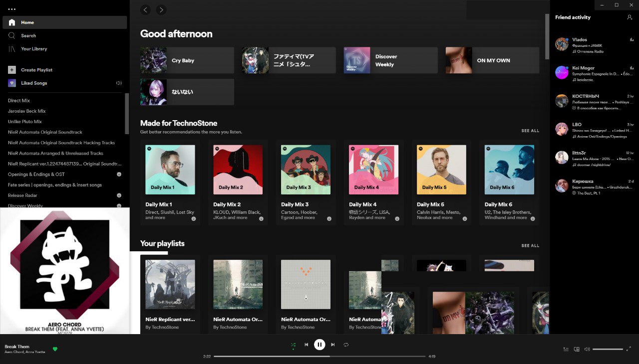Click download icon on Daily Mix 5 card
Image resolution: width=639 pixels, height=364 pixels.
coord(465,218)
